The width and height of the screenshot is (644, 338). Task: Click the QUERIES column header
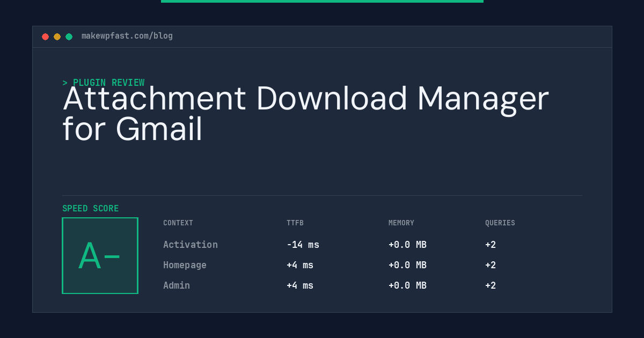click(x=500, y=223)
